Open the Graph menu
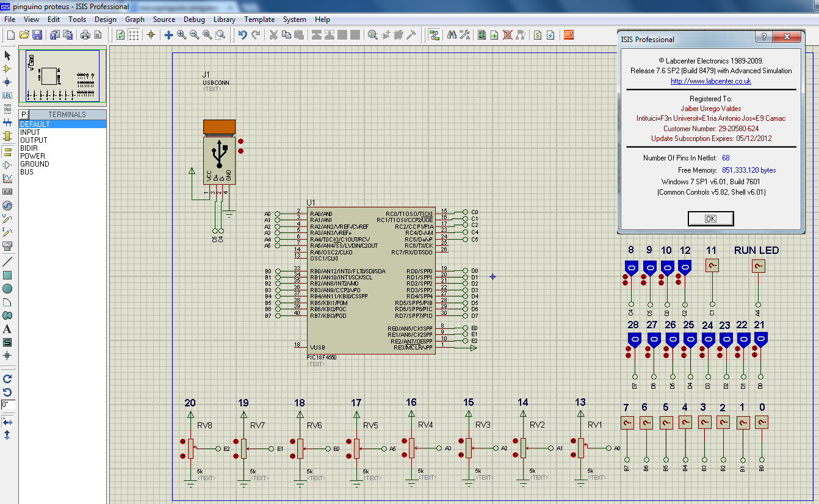This screenshot has height=504, width=819. (135, 20)
